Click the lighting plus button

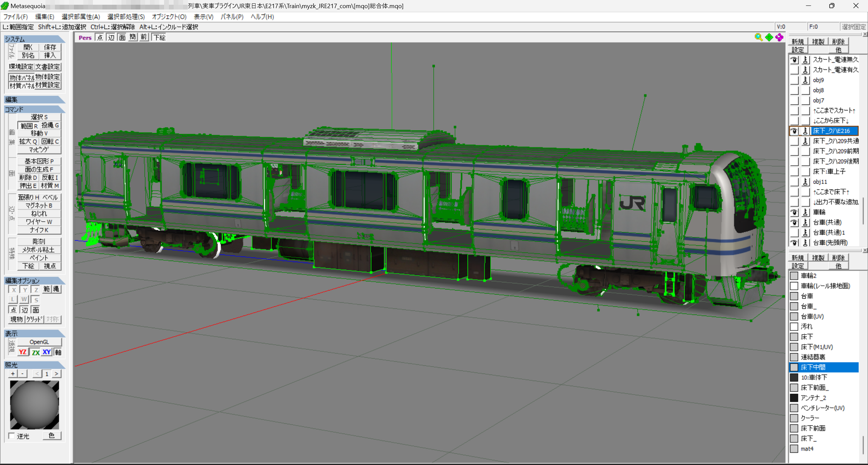(13, 374)
